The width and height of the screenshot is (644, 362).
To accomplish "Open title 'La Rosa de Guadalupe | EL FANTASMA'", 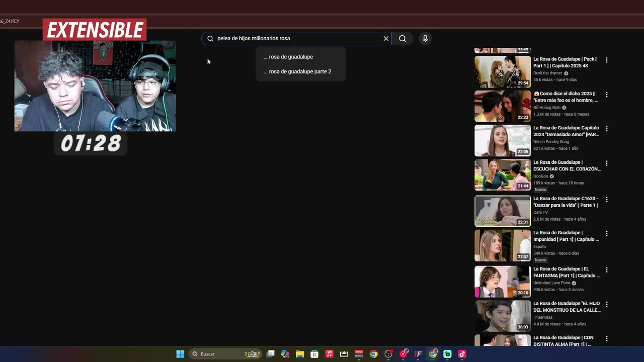I will pos(567,273).
